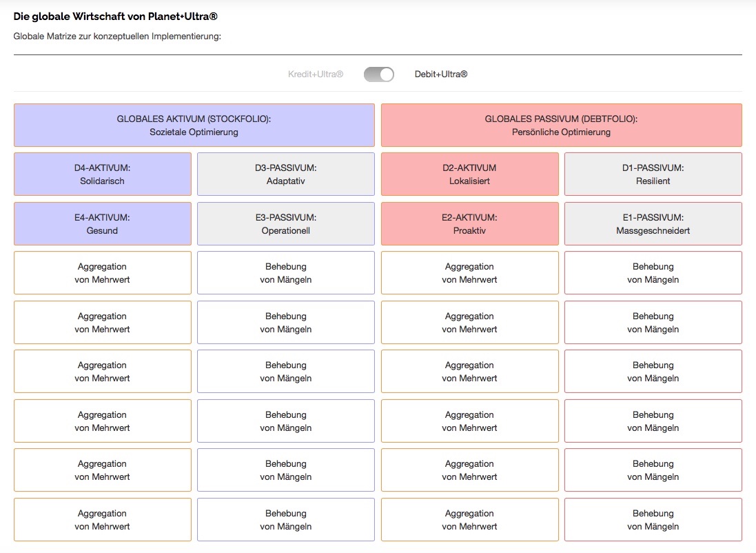Open the Globales Aktivum (Stockfolio) header
Viewport: 756px width, 553px height.
point(194,125)
